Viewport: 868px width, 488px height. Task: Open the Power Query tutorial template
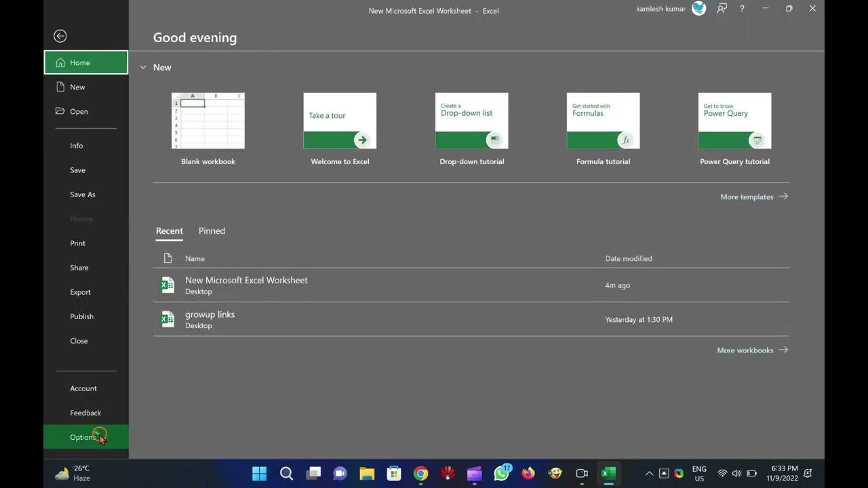coord(735,129)
